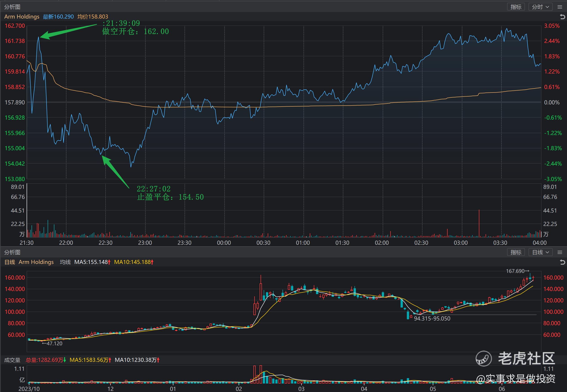The width and height of the screenshot is (567, 392).
Task: Click the 21:30 opening time label
Action: click(x=27, y=243)
